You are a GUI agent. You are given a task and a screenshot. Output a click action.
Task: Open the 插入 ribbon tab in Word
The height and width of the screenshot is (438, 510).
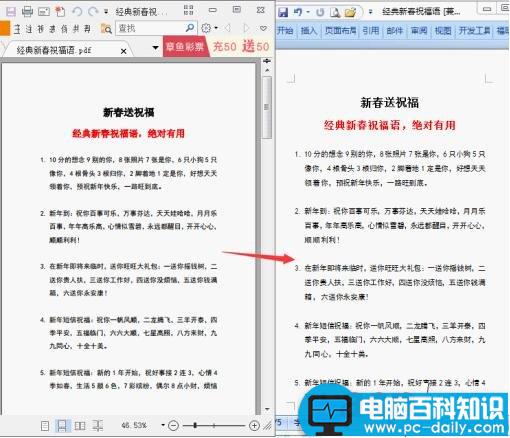click(x=309, y=31)
